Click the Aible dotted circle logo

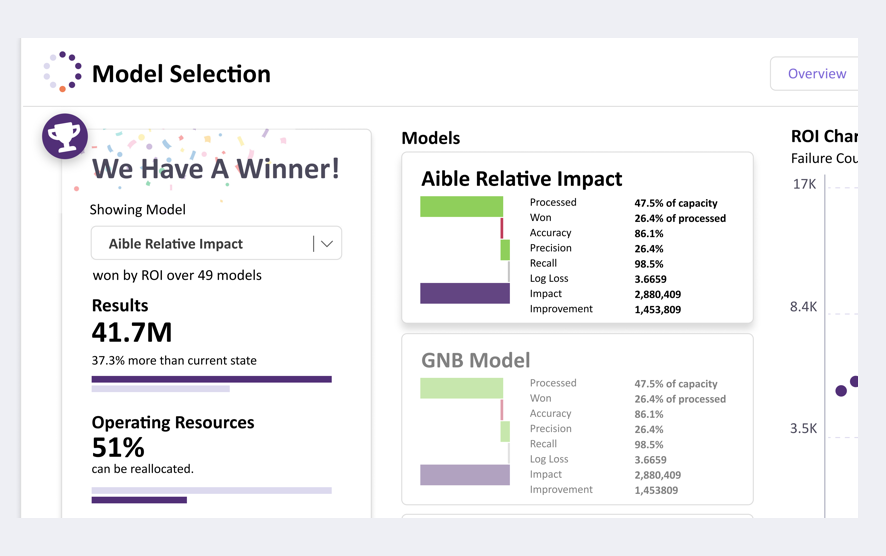pos(63,72)
